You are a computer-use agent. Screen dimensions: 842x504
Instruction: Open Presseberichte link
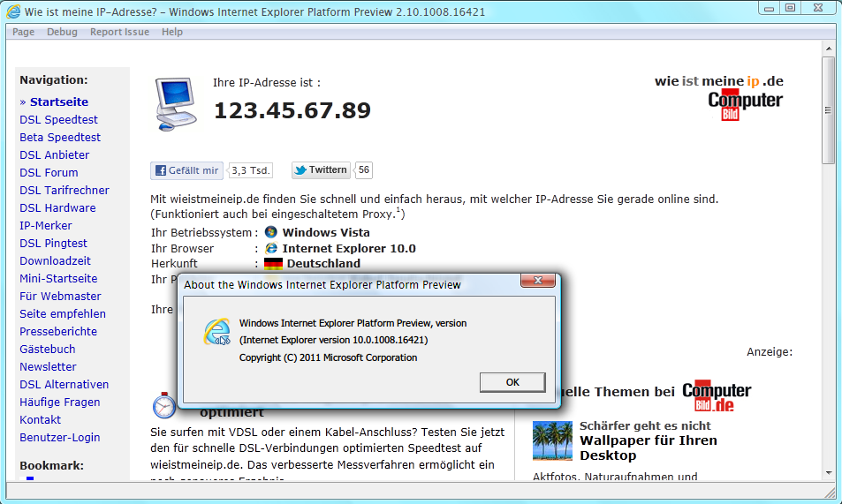[58, 332]
